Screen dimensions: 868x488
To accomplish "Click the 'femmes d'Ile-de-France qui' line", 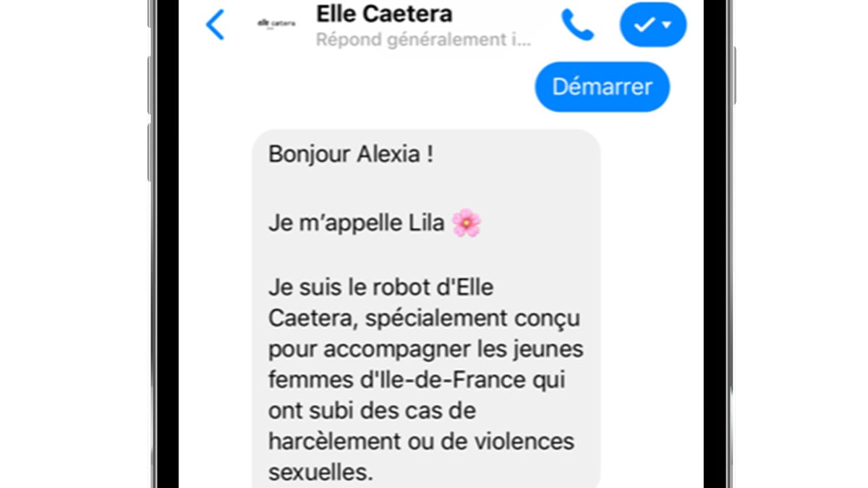I will [x=417, y=380].
